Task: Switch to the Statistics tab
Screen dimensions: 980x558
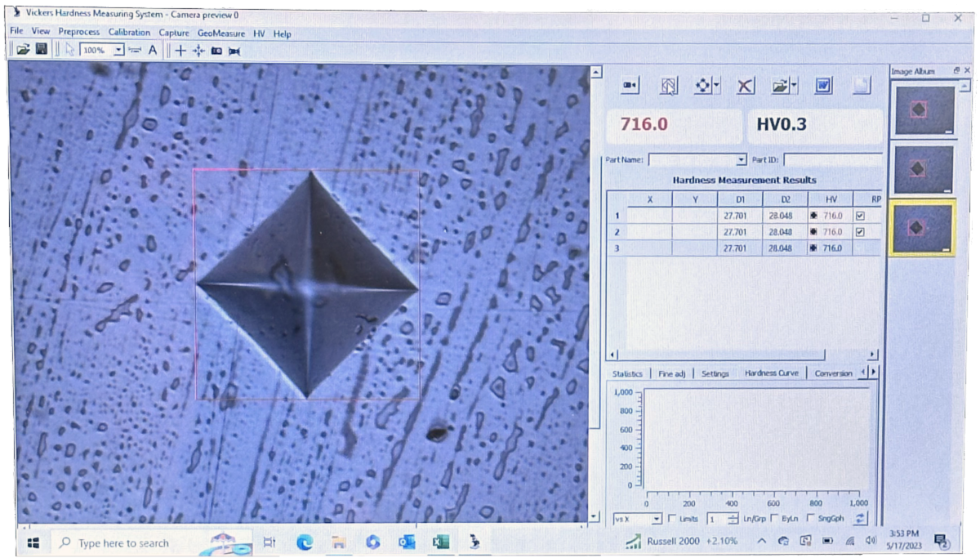Action: click(627, 373)
